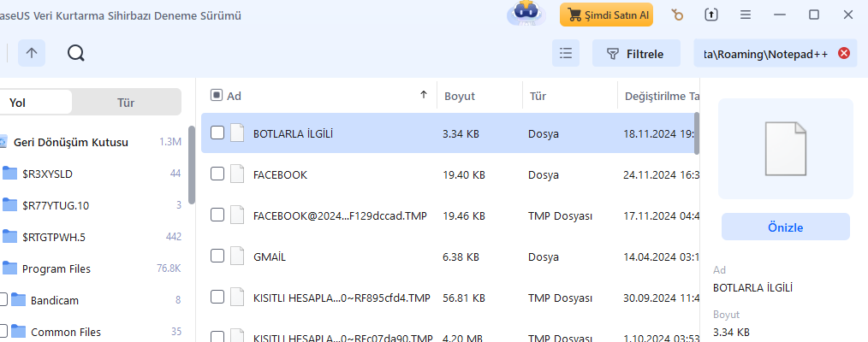Viewport: 868px width, 342px height.
Task: Click the folder icon of $R77YTUG.10
Action: coord(9,205)
